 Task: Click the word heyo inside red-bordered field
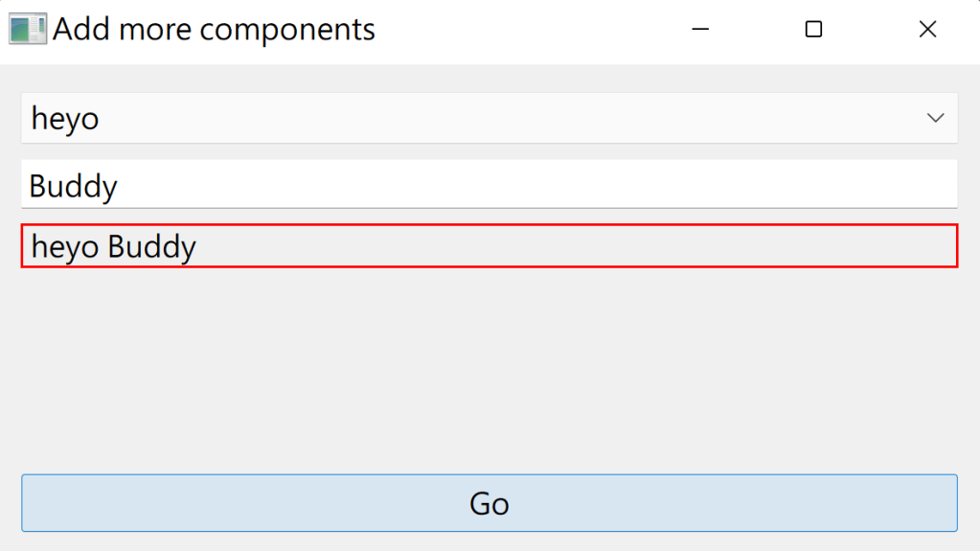(65, 247)
